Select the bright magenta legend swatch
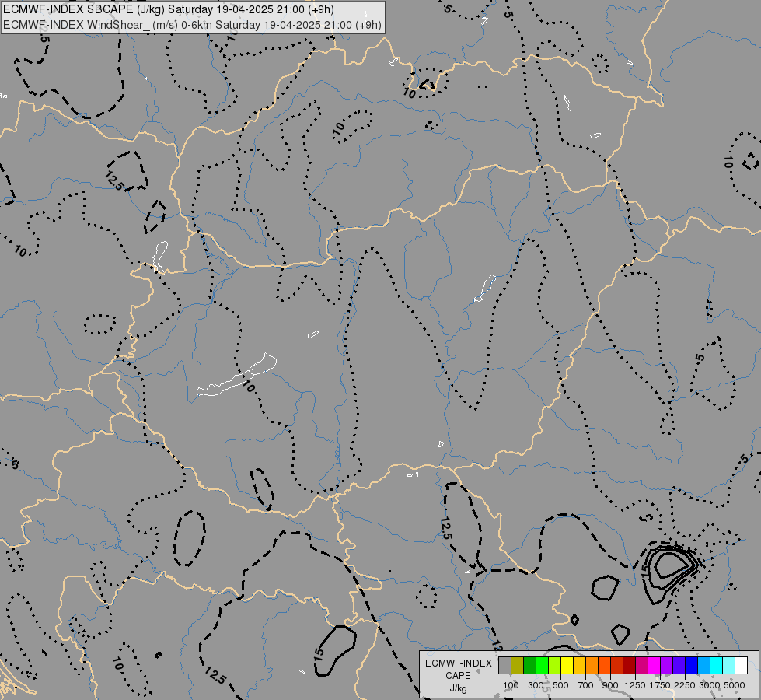 (x=655, y=666)
